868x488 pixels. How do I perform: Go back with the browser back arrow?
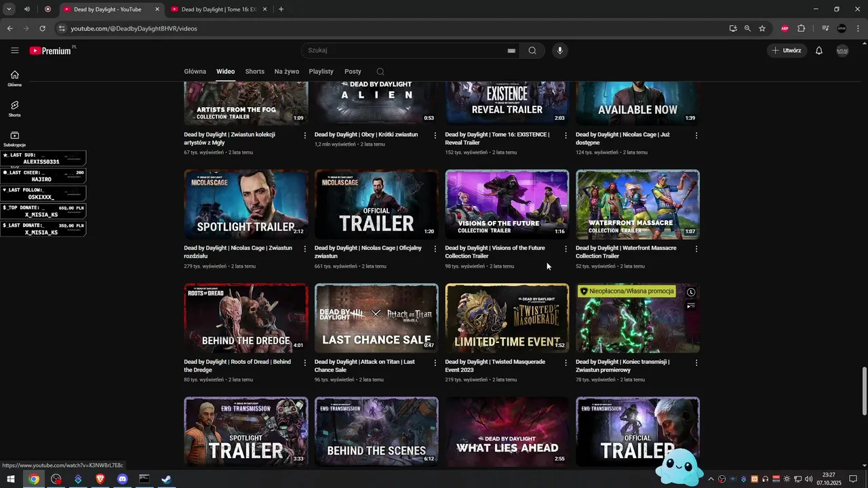coord(9,28)
